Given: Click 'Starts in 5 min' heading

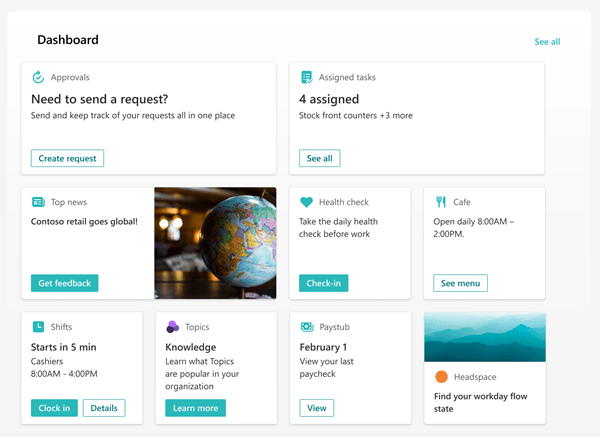Looking at the screenshot, I should click(x=64, y=347).
